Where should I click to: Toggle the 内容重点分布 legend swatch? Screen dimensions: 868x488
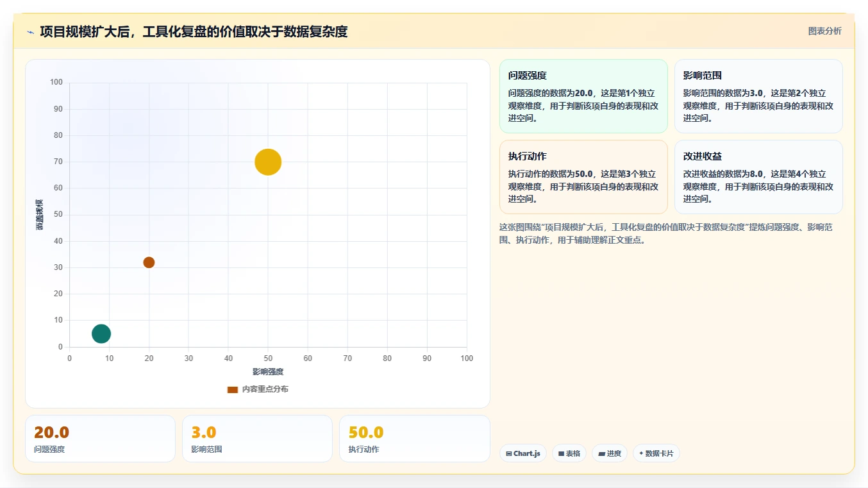(233, 389)
